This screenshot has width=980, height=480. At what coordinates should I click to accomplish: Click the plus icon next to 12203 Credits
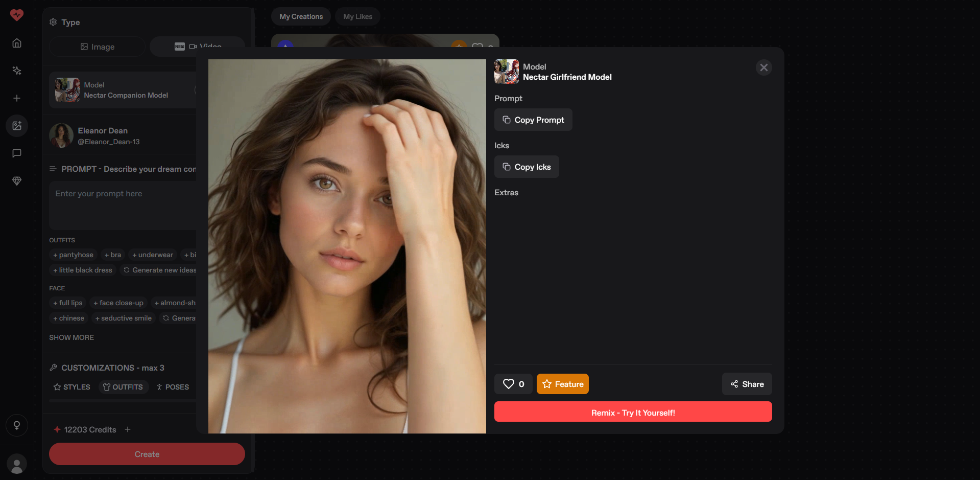128,429
